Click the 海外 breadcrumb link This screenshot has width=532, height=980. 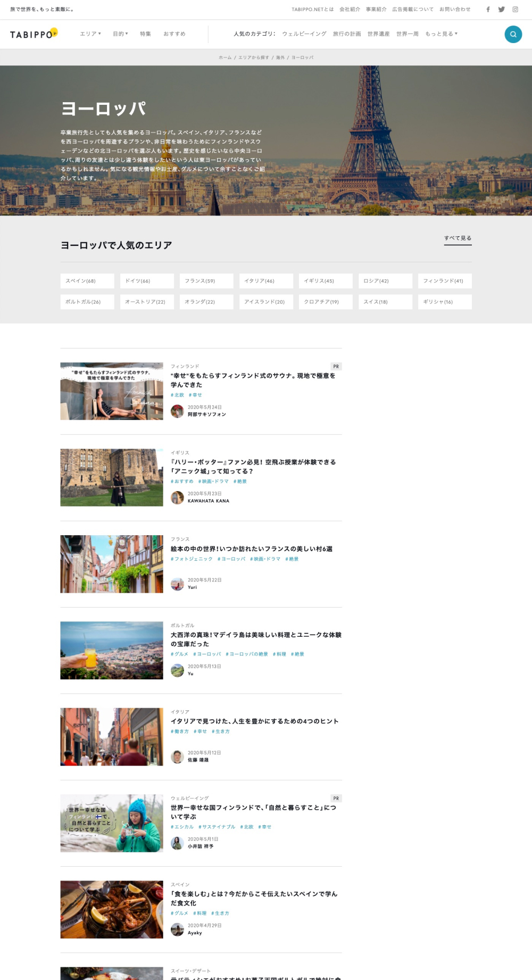point(280,57)
